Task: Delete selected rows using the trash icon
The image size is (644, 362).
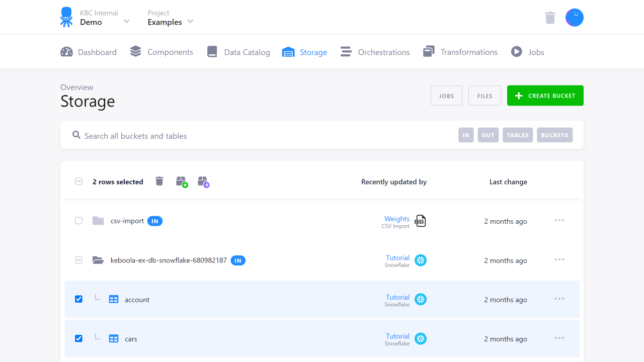Action: (159, 181)
